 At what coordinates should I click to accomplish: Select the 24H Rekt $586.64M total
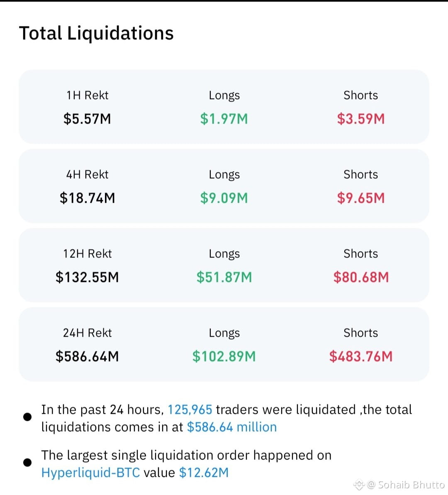click(x=87, y=357)
